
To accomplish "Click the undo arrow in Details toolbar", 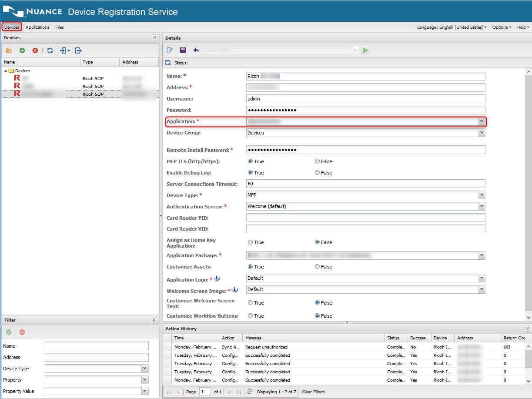I will pos(196,50).
